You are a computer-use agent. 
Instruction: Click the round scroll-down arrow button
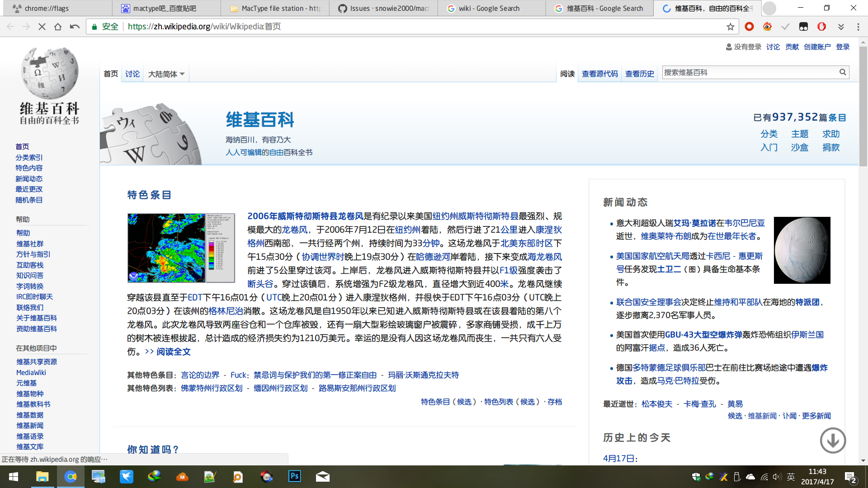pos(833,440)
